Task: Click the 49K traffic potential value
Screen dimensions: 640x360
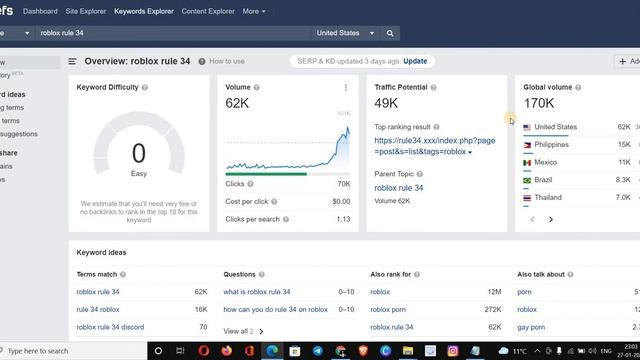Action: [x=386, y=103]
